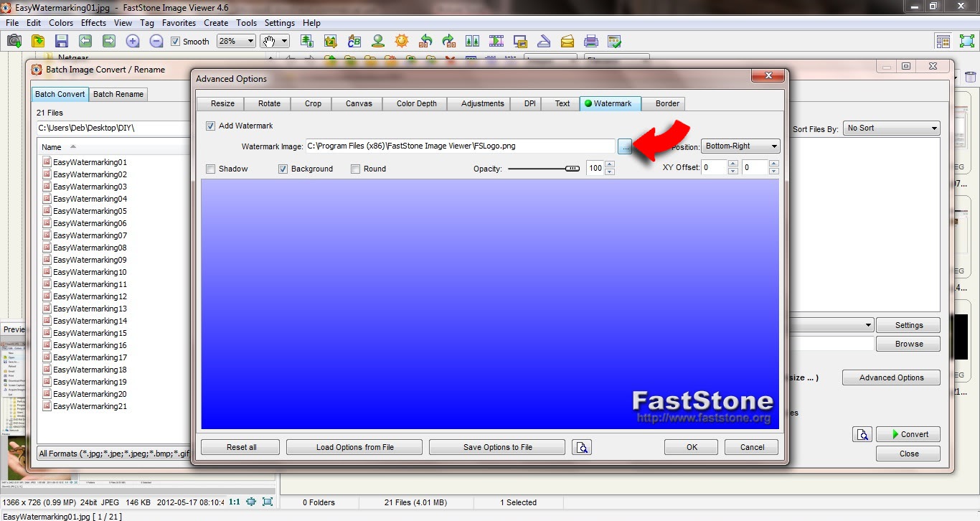Click the Crop Board icon in toolbar
The width and height of the screenshot is (980, 521).
click(x=331, y=41)
